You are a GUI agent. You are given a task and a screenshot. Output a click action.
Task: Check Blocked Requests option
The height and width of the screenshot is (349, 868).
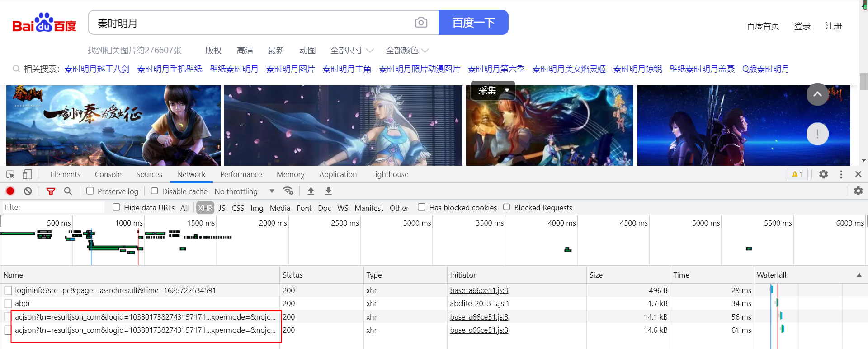pos(507,207)
